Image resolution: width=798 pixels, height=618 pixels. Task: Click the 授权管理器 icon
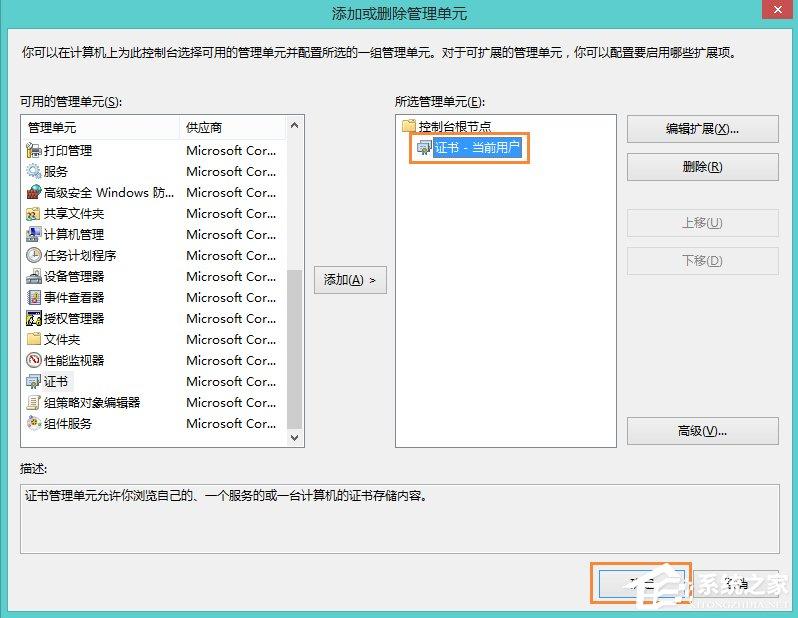pyautogui.click(x=34, y=318)
